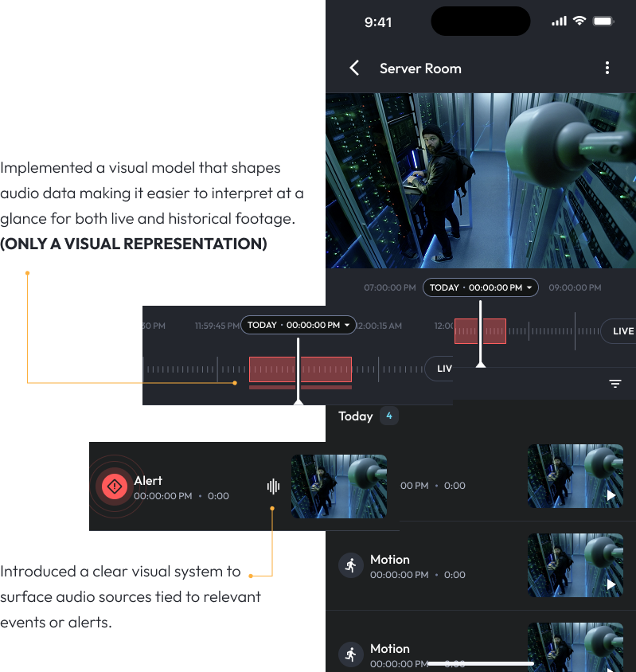Screen dimensions: 636x672
Task: Select the 07:00:00 PM timeline label
Action: tap(390, 287)
